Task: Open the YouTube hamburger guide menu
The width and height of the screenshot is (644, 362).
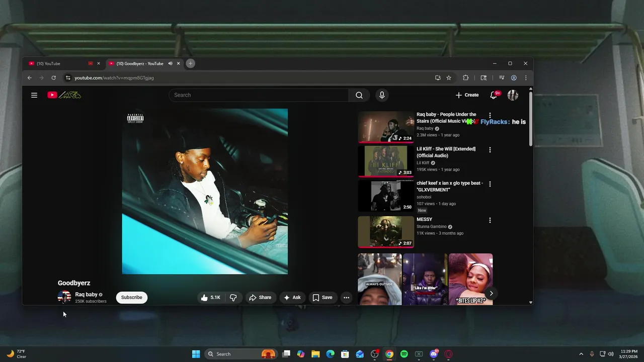Action: (x=34, y=95)
